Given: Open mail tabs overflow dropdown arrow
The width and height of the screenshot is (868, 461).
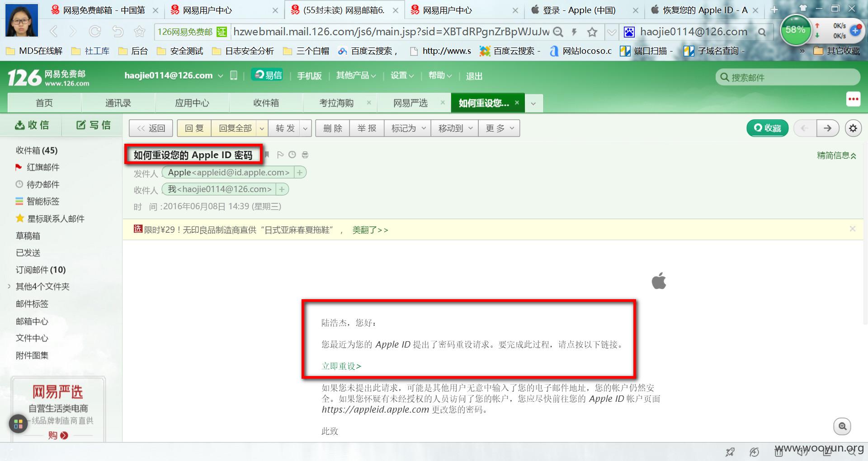Looking at the screenshot, I should [533, 103].
